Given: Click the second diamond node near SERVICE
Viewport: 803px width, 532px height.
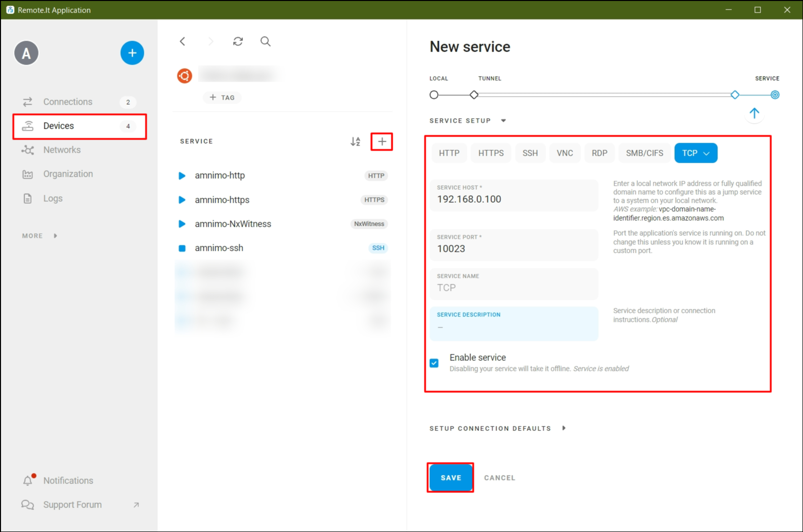Looking at the screenshot, I should coord(735,95).
